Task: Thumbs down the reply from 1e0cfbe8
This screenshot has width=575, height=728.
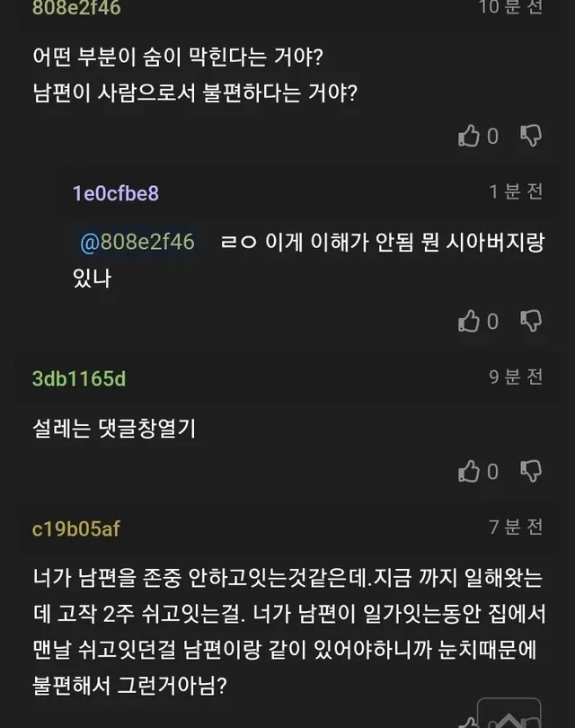Action: click(532, 322)
